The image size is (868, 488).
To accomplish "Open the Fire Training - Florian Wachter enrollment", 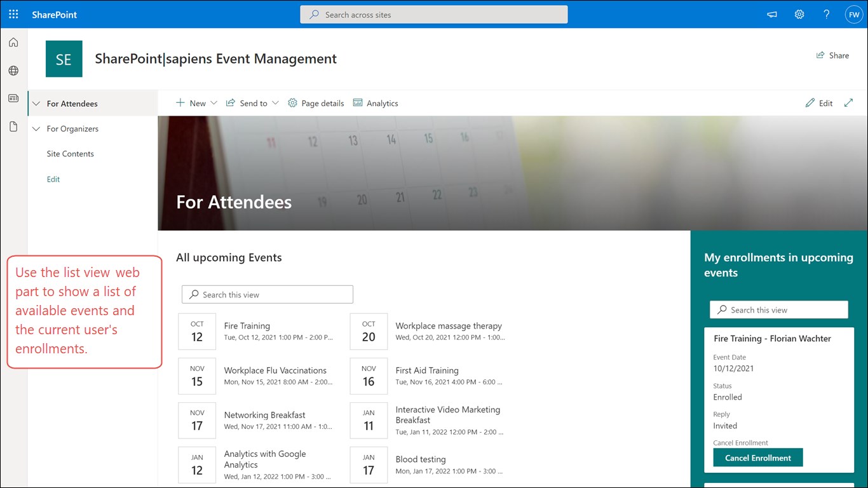I will [772, 339].
